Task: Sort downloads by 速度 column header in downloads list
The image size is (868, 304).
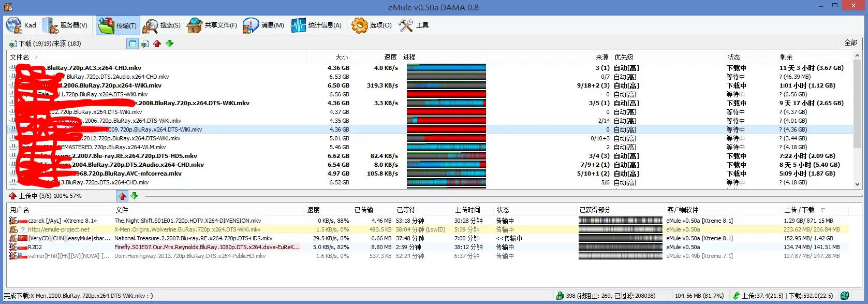Action: 376,57
